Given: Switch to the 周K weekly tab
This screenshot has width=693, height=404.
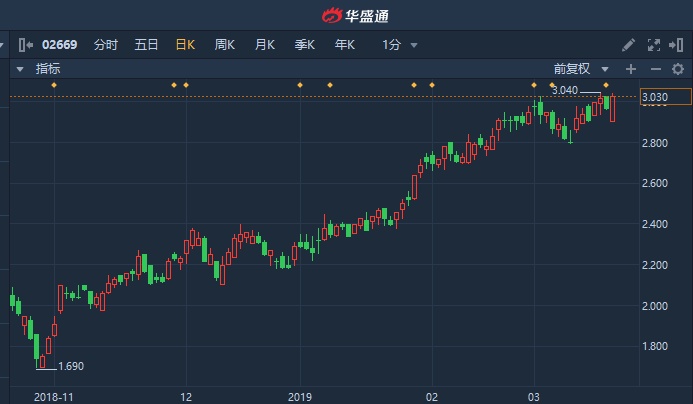Looking at the screenshot, I should 225,45.
